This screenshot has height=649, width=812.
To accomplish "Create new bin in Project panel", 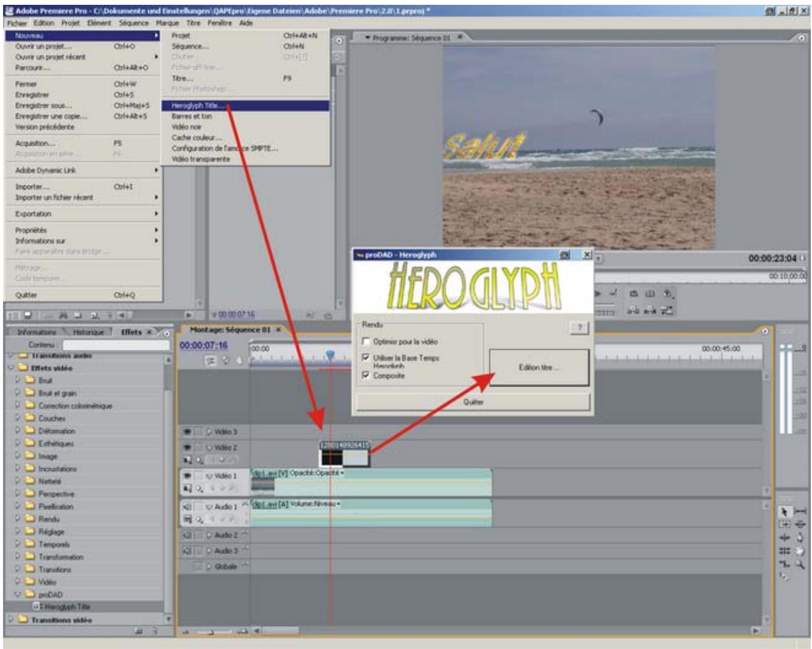I will pyautogui.click(x=79, y=315).
